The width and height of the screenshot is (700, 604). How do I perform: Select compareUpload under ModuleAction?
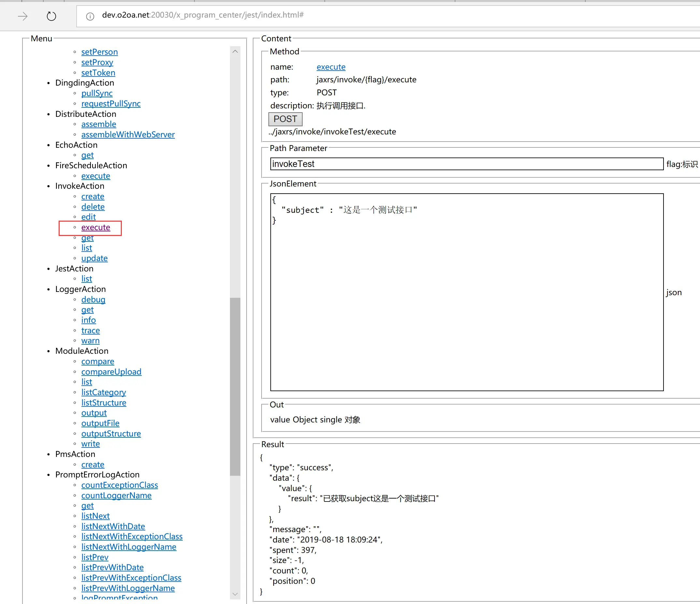111,372
